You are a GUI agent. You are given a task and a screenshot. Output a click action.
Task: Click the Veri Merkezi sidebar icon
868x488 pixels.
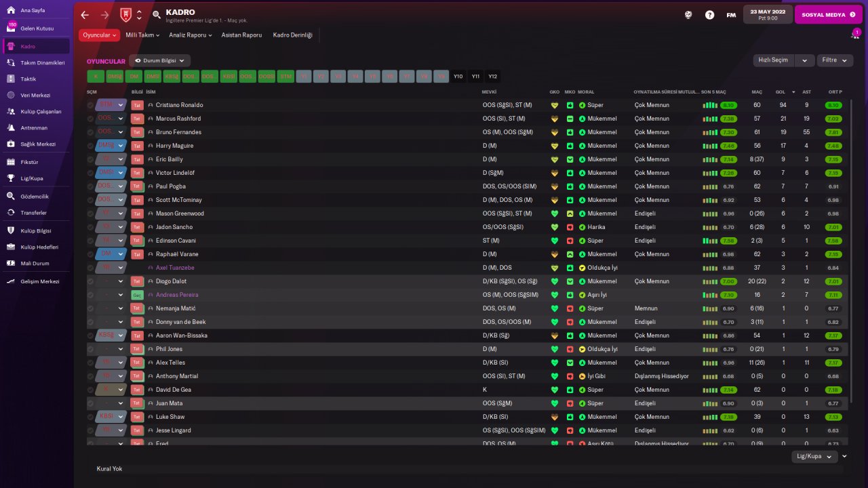click(x=11, y=95)
